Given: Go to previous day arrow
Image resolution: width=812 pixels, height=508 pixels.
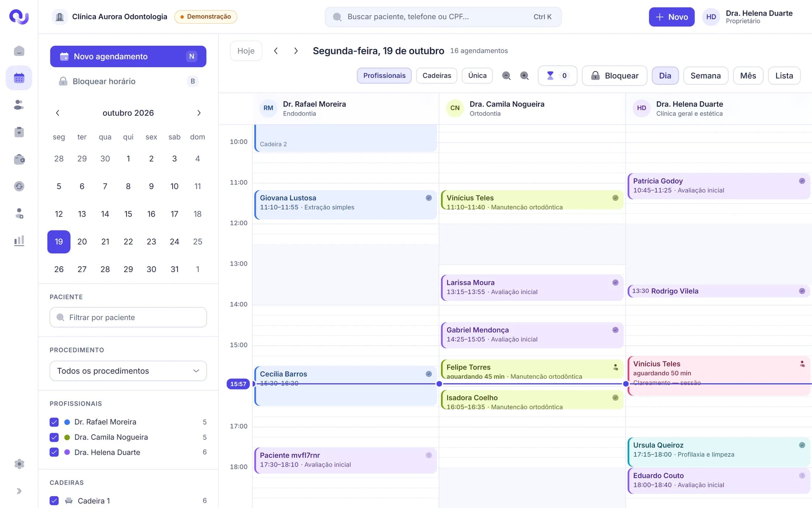Looking at the screenshot, I should [276, 51].
